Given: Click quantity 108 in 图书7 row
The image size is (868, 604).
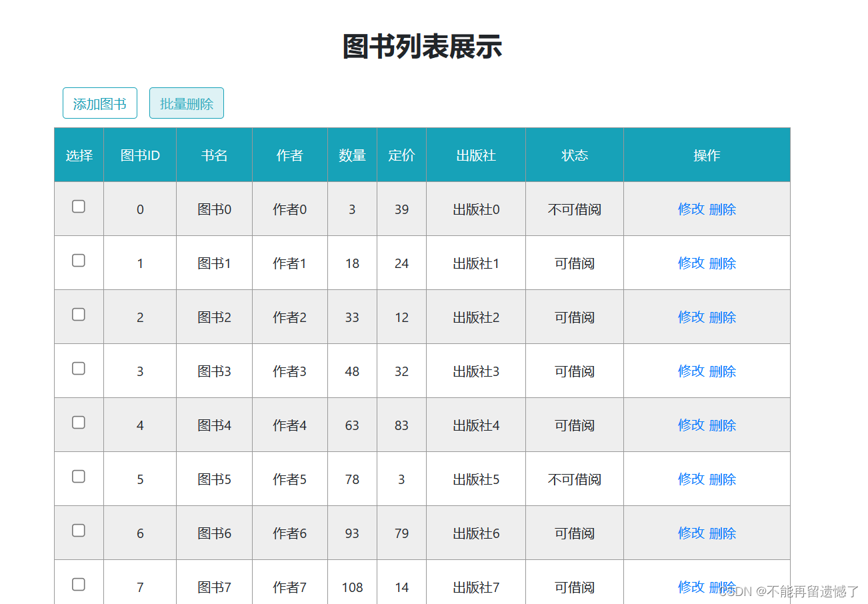Looking at the screenshot, I should [353, 587].
